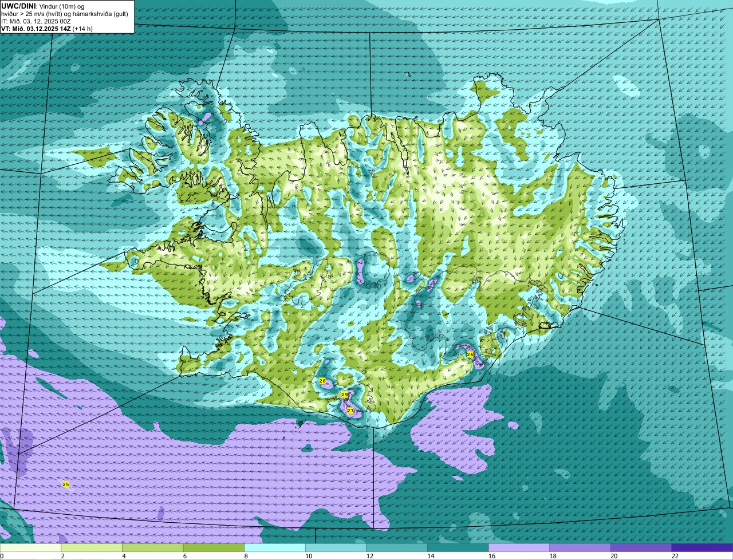
Task: Click the '16' tick label on the color scale
Action: click(492, 556)
